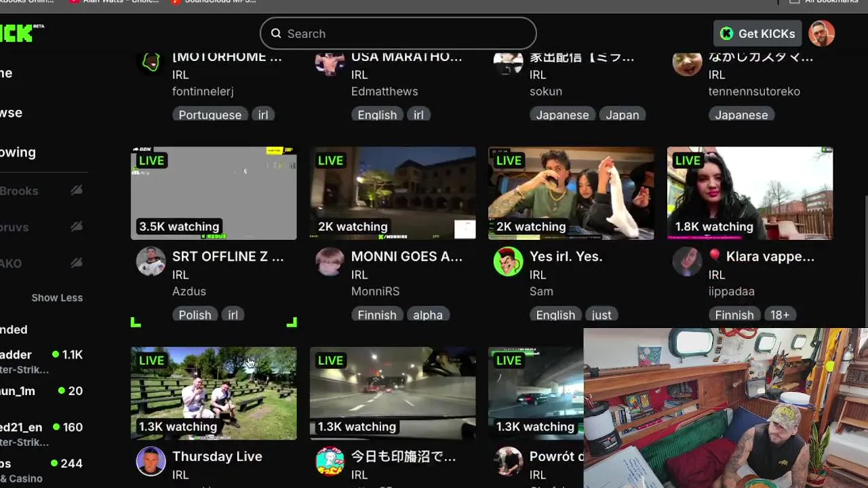Open Thursday Live streamer avatar
Viewport: 868px width, 488px height.
(151, 461)
